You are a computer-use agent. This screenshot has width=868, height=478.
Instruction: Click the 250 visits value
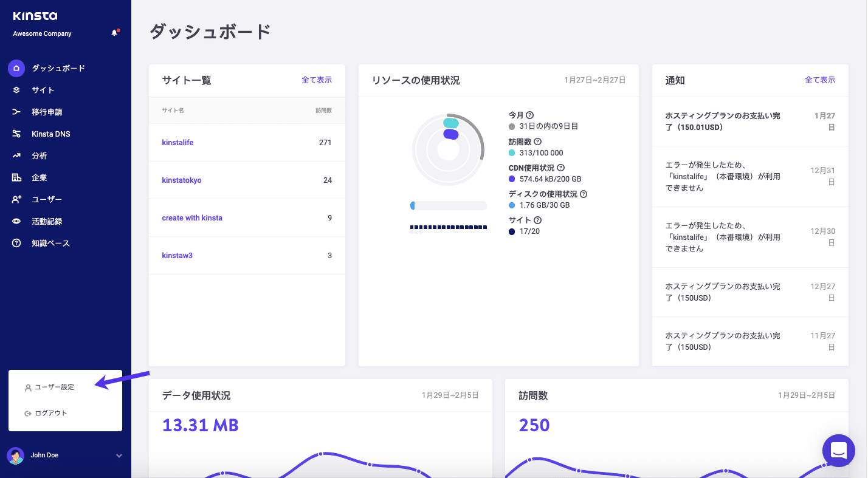click(x=534, y=425)
